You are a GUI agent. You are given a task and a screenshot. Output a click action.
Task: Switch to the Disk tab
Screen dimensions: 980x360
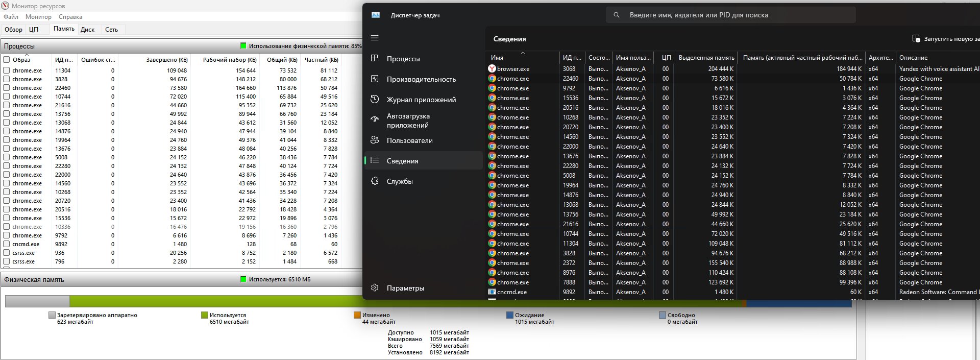(88, 29)
